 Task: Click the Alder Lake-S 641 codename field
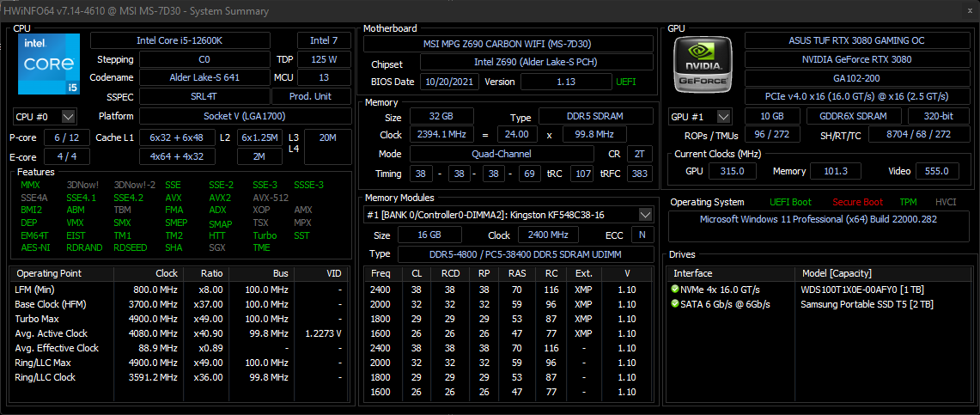pos(204,77)
